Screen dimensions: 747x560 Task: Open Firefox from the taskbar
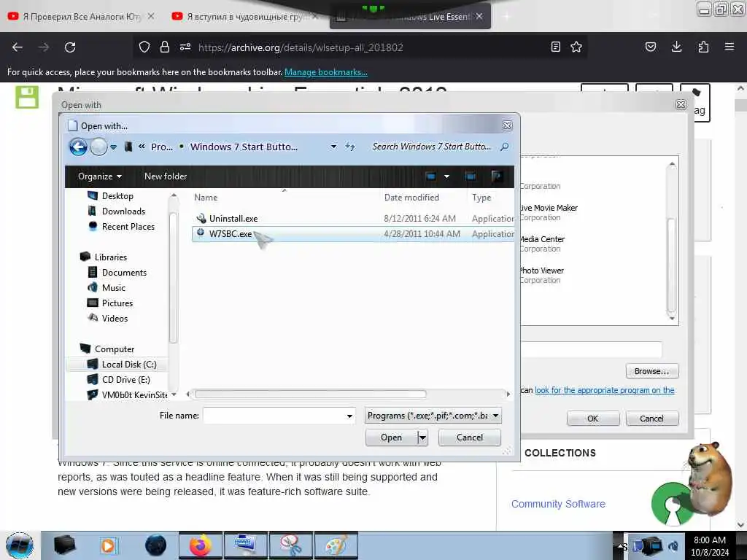tap(200, 545)
